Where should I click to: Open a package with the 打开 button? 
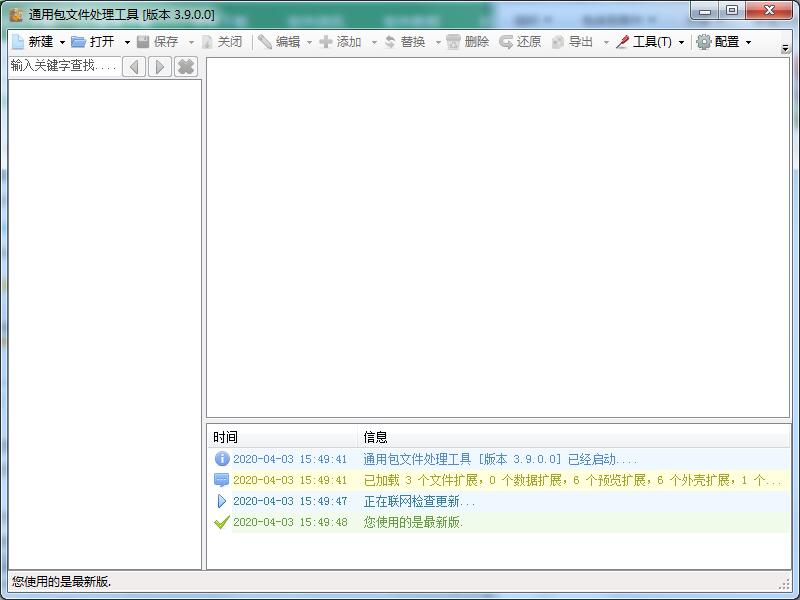[93, 42]
